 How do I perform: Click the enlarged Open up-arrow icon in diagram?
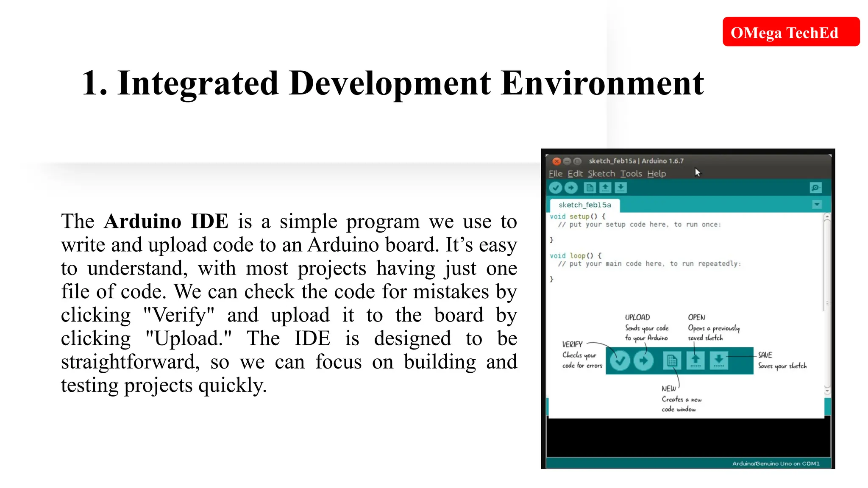pos(696,361)
